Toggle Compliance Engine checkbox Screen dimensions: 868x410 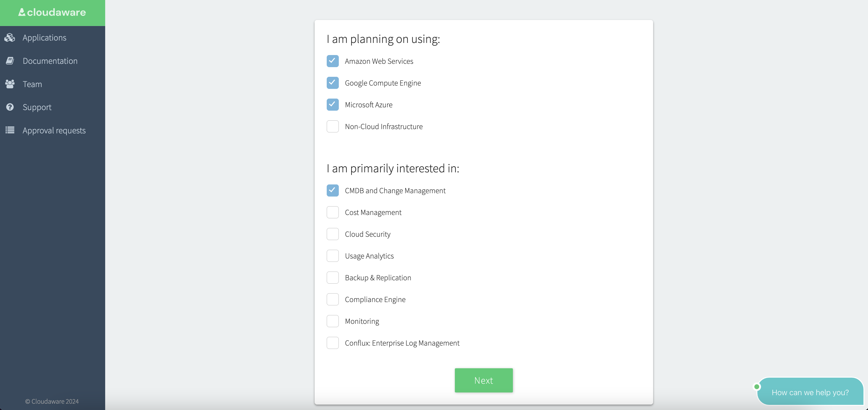point(332,299)
